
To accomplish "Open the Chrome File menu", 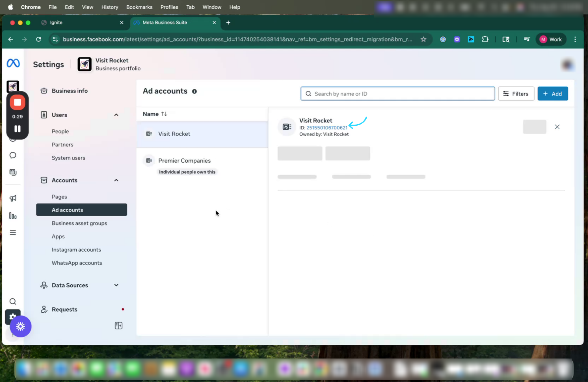I will [53, 7].
